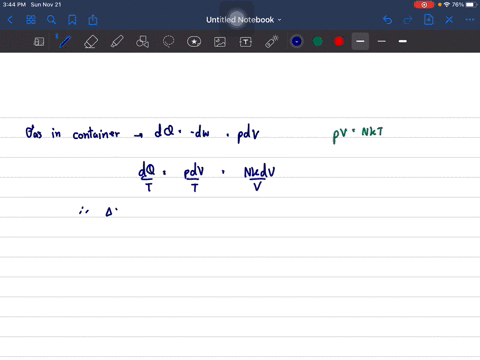
Task: Tap the handwritten 'Gas in container' text
Action: [72, 133]
